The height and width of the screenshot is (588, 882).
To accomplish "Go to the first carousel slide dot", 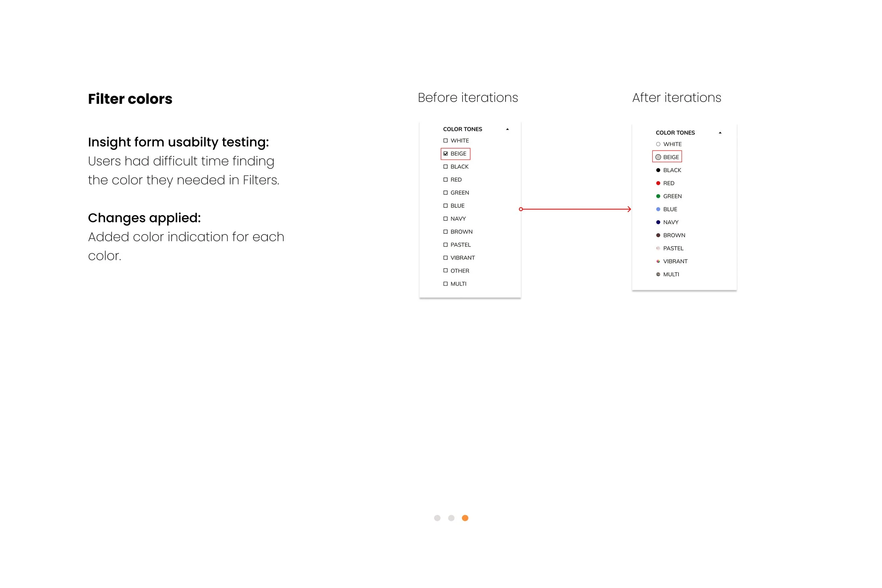I will (437, 518).
